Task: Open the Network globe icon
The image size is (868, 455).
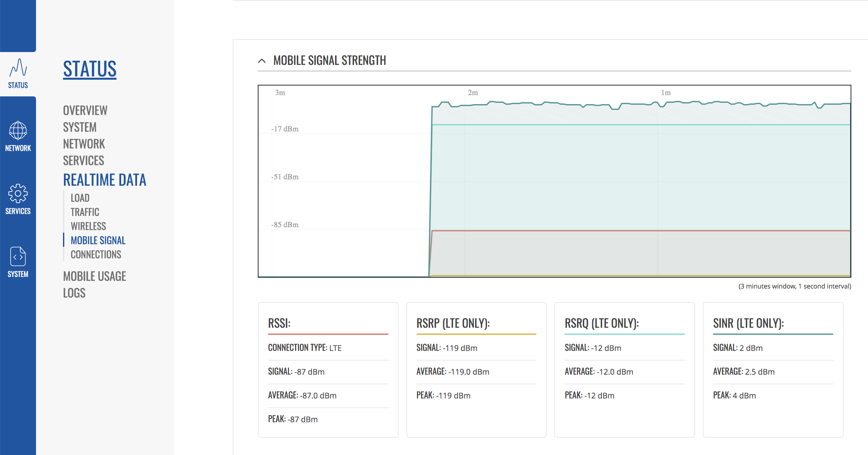Action: 18,130
